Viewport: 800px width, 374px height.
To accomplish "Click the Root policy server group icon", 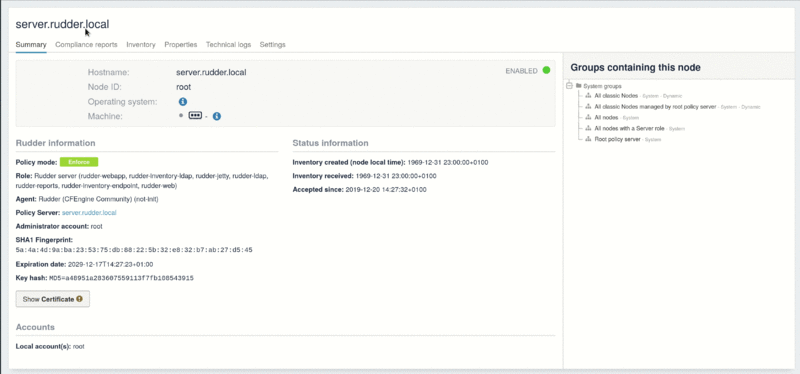I will coord(588,139).
